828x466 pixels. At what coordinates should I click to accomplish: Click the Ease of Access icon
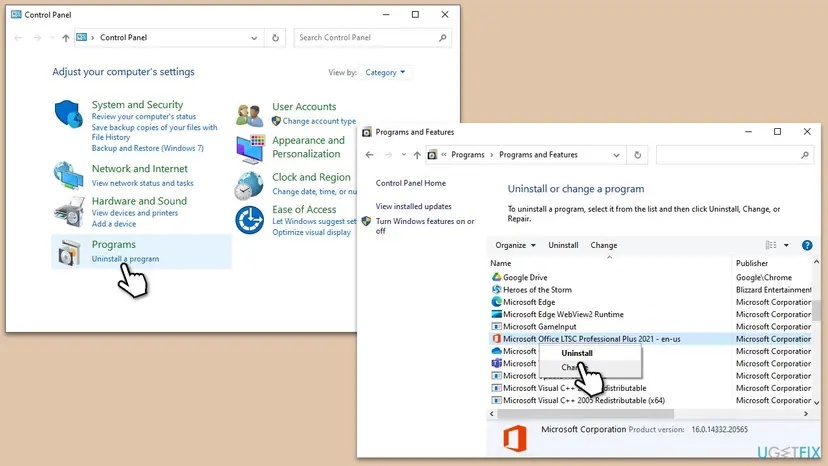coord(249,220)
